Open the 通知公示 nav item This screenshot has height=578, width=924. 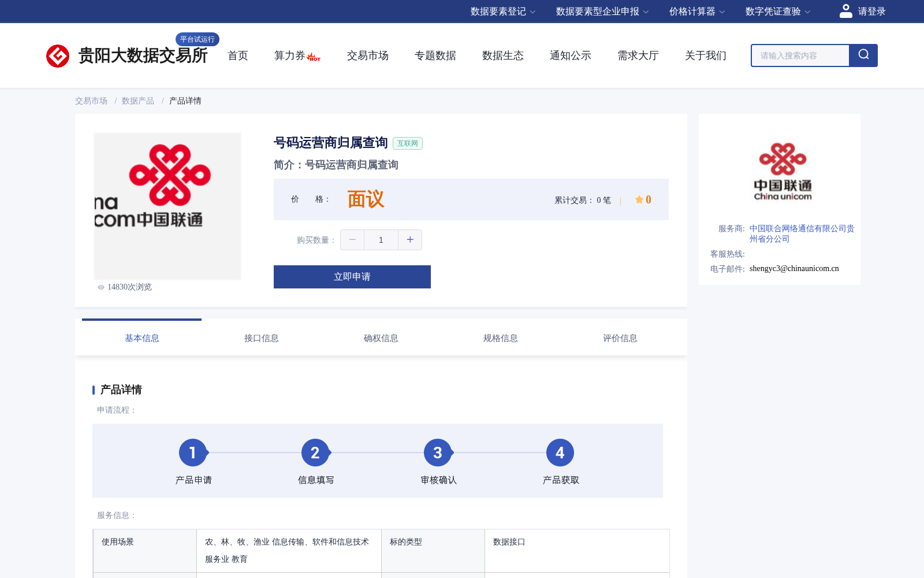point(571,55)
